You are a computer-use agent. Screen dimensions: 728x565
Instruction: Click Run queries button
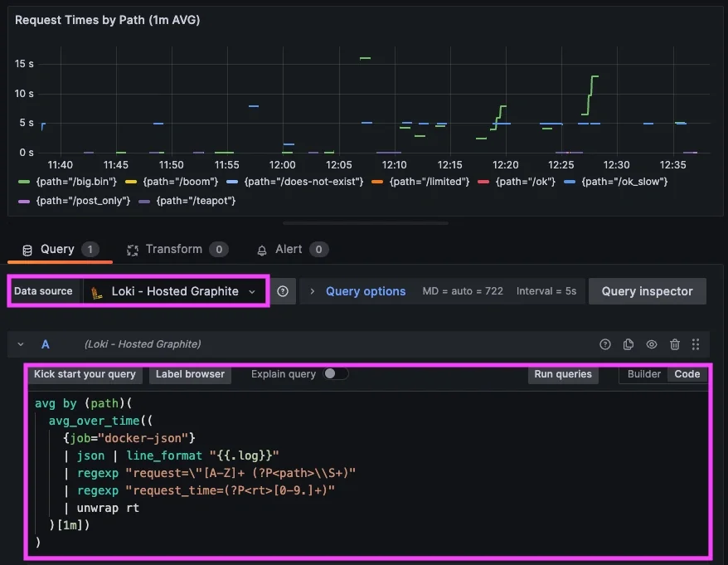(x=563, y=374)
